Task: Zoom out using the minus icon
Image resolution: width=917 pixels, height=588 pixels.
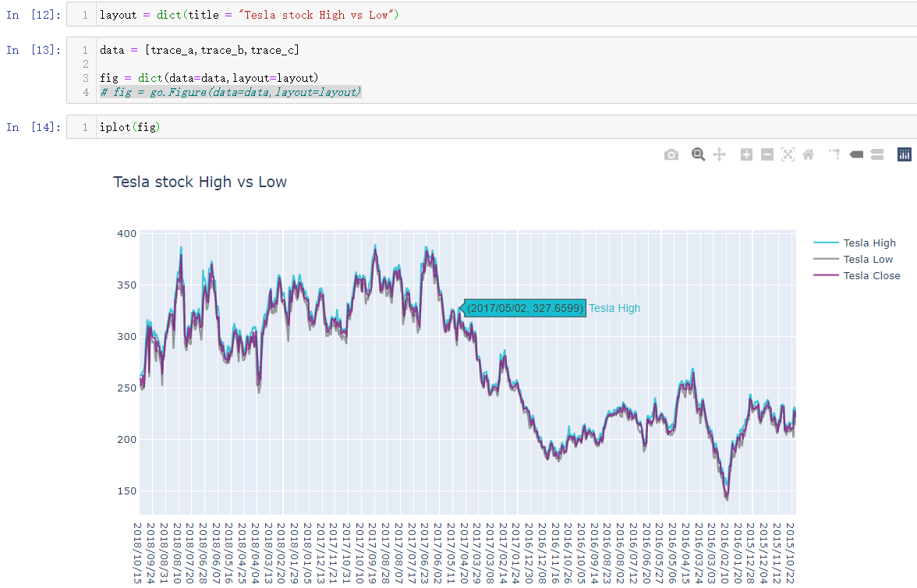Action: [x=767, y=154]
